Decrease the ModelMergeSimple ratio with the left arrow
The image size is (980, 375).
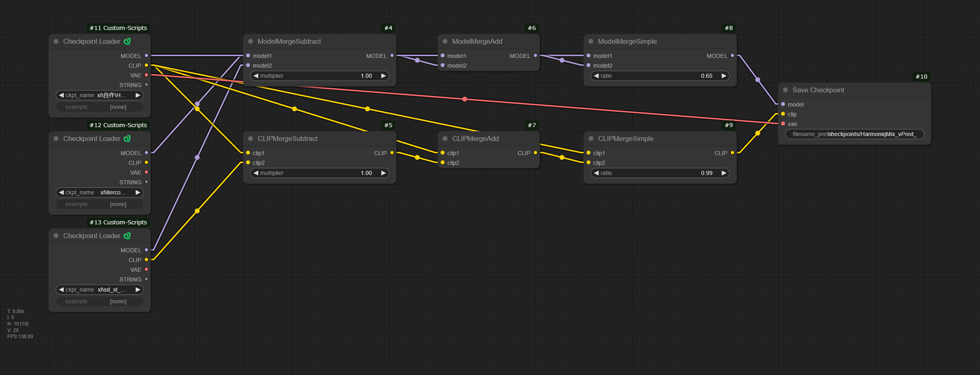pos(596,76)
